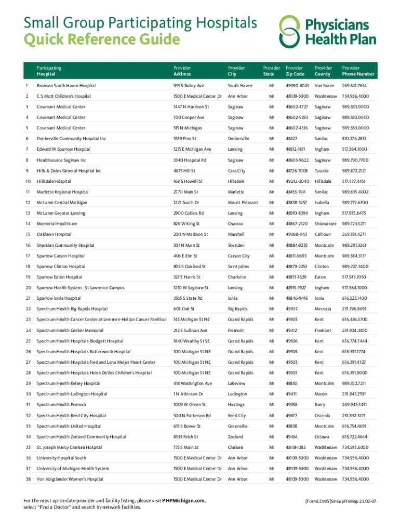The image size is (400, 532).
Task: Select Hillsdale Hospital in row 10
Action: tap(54, 181)
